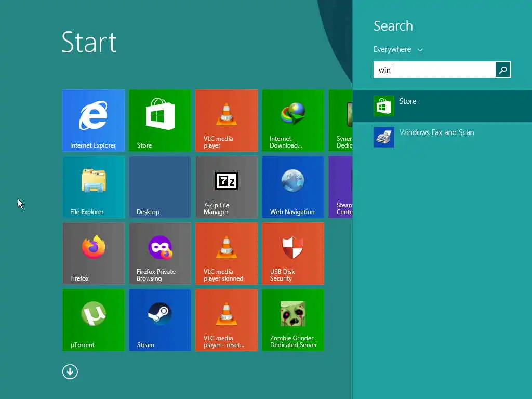This screenshot has height=399, width=532.
Task: Open the File Explorer tile
Action: tap(94, 187)
